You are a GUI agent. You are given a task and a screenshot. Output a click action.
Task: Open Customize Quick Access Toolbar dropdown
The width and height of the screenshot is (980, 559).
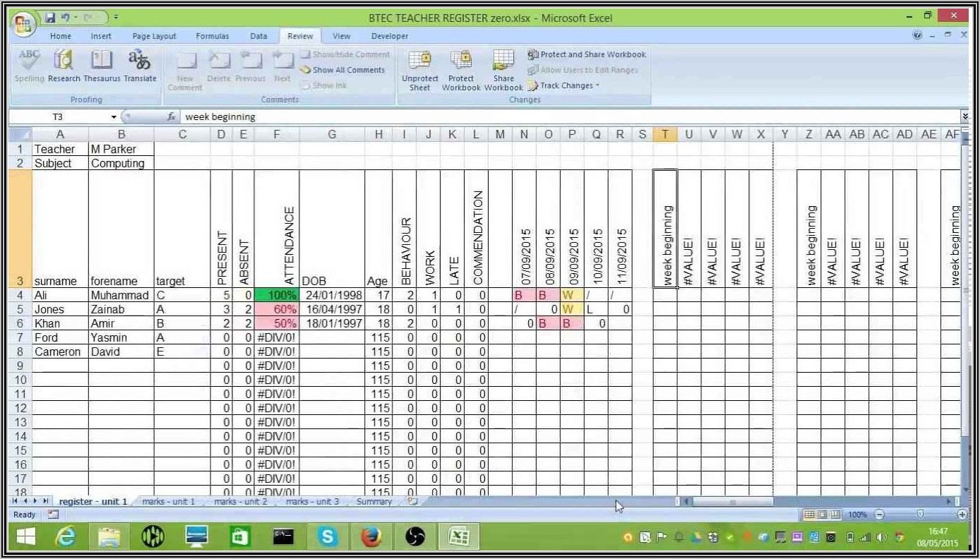click(116, 16)
